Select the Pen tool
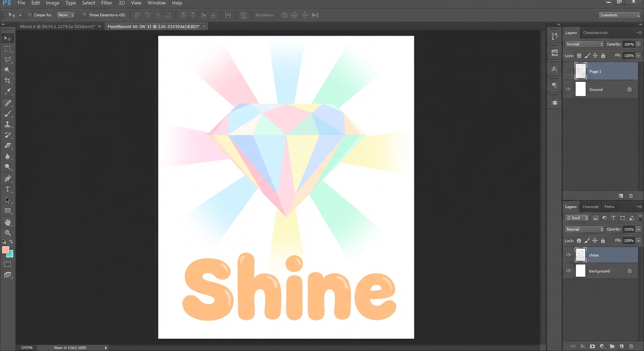The image size is (644, 351). point(8,179)
